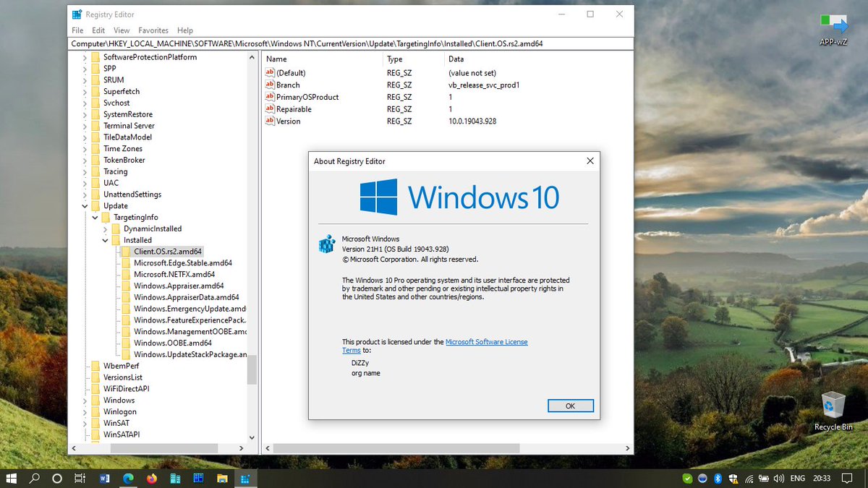
Task: Click the Registry Editor taskbar icon
Action: click(x=245, y=479)
